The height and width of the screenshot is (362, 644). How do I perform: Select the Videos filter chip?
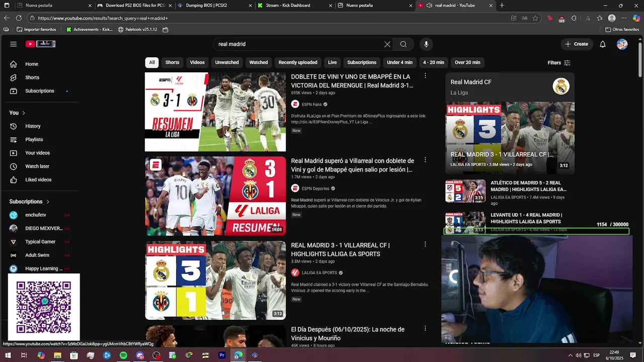pyautogui.click(x=197, y=62)
